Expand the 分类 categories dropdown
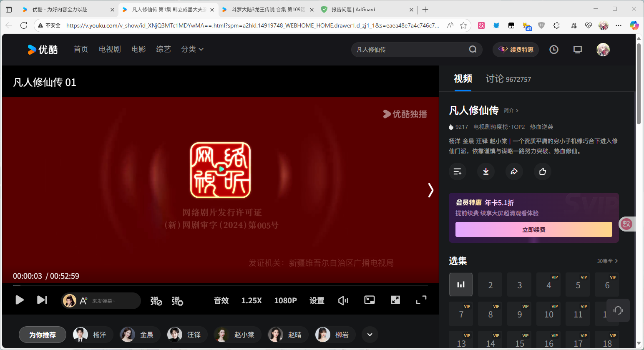Viewport: 644px width, 350px height. coord(192,49)
